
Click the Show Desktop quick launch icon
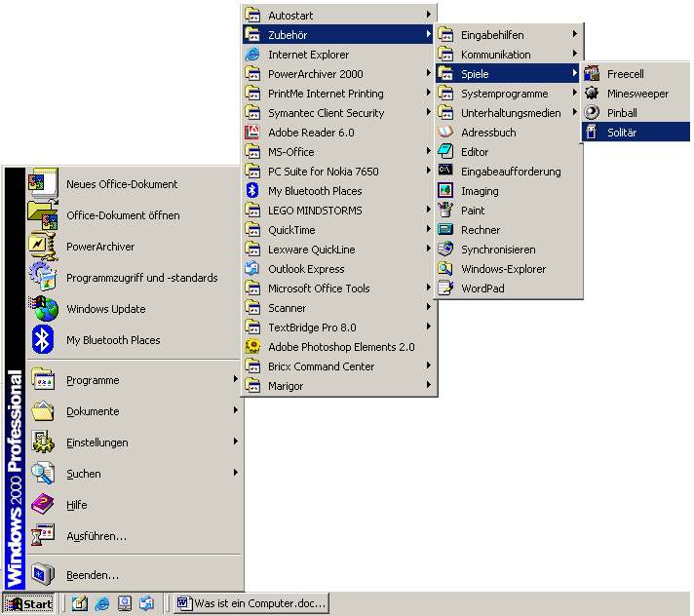tap(80, 603)
